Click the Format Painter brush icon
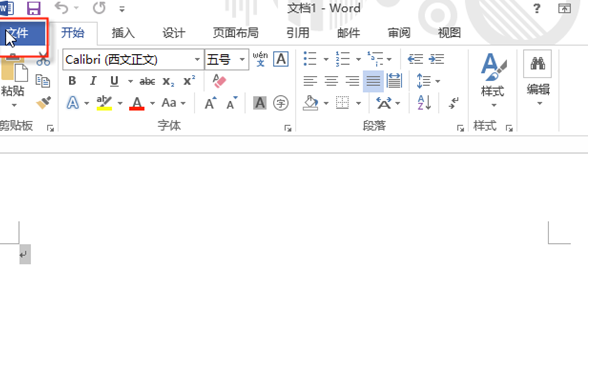This screenshot has width=590, height=380. pos(44,103)
